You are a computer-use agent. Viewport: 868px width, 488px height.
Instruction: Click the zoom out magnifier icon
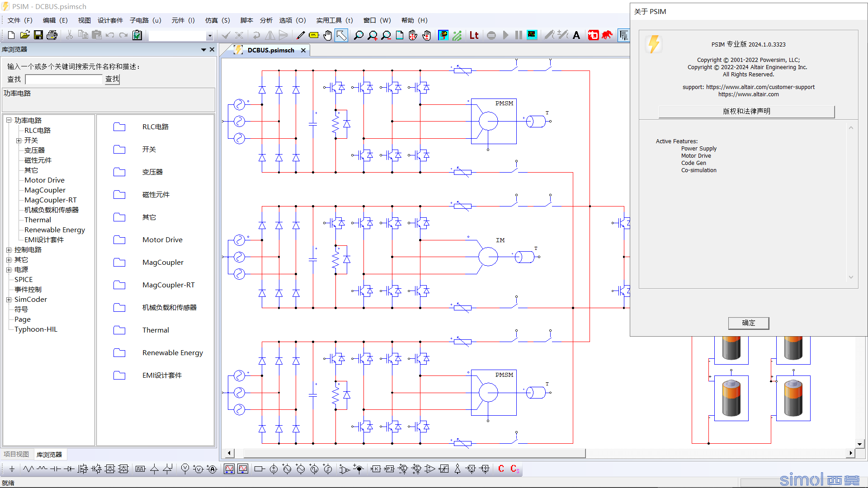(386, 35)
